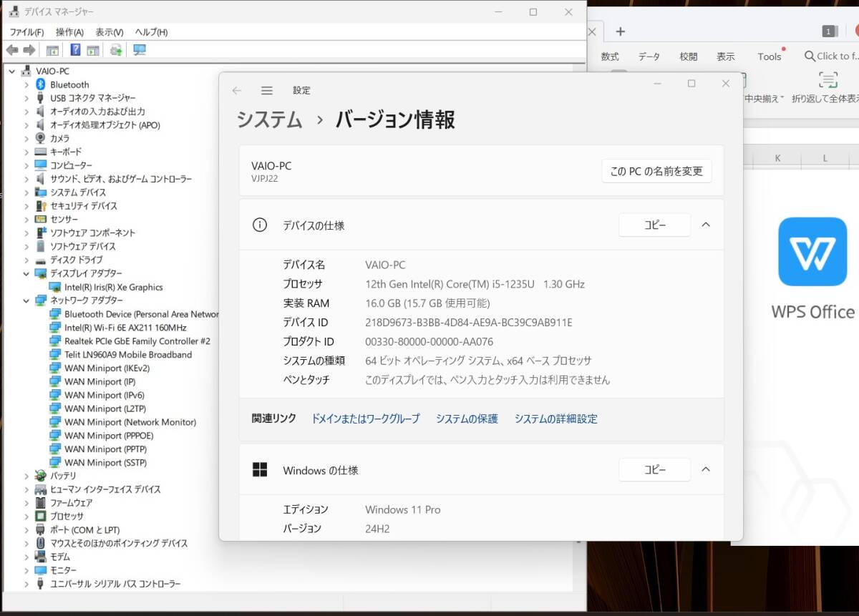Viewport: 859px width, 616px height.
Task: Click the search magnifier in WPS ribbon
Action: coord(810,56)
